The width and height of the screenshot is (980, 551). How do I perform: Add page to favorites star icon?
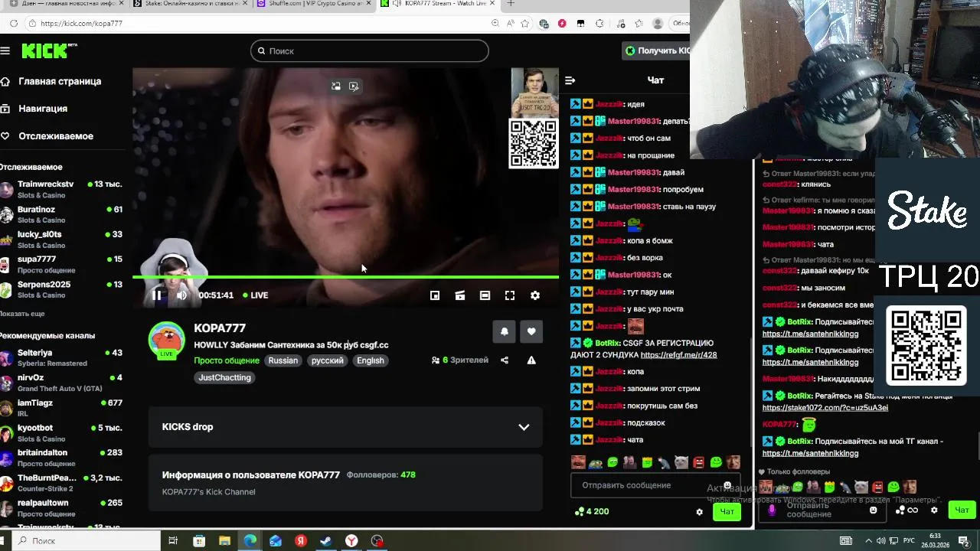[524, 24]
